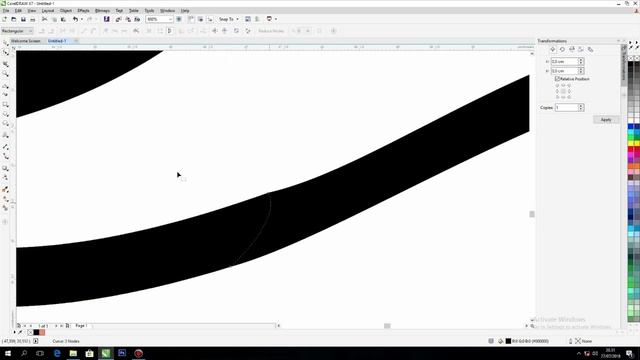Select the Color Eyedropper tool
This screenshot has height=360, width=640.
(6, 189)
